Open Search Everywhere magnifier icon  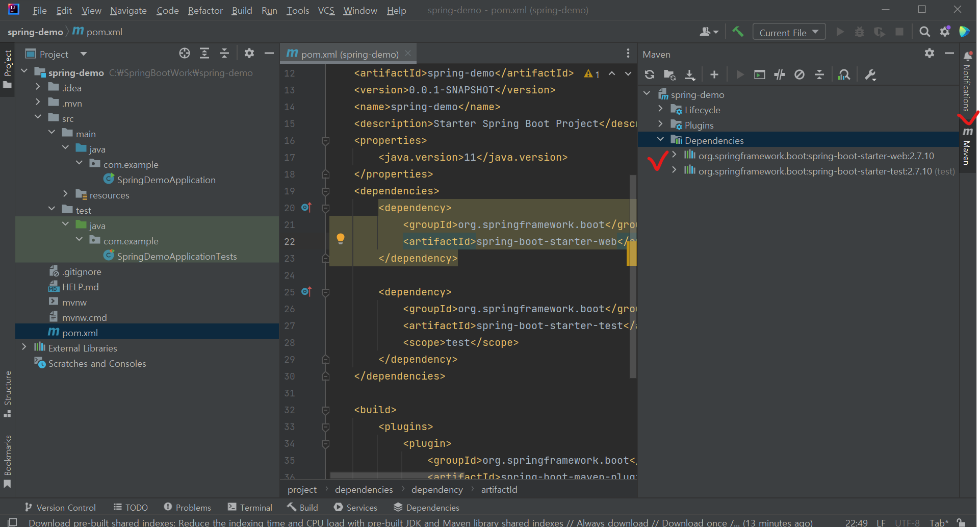pos(924,32)
